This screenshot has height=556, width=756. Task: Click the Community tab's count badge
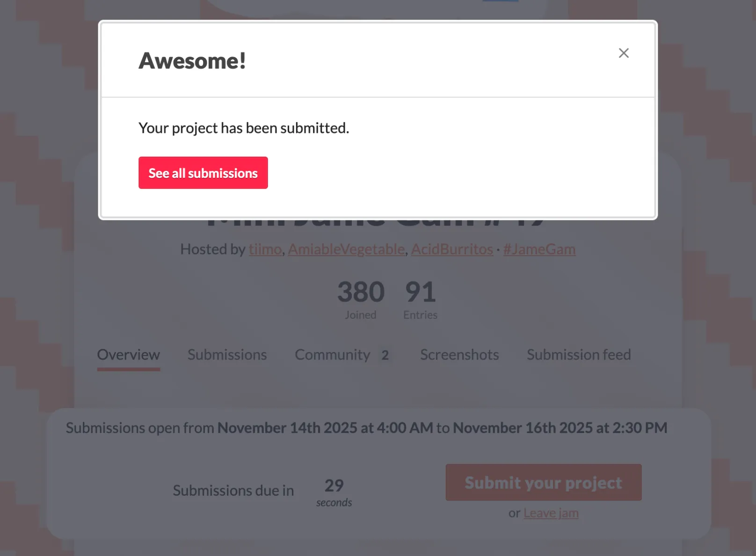[385, 355]
